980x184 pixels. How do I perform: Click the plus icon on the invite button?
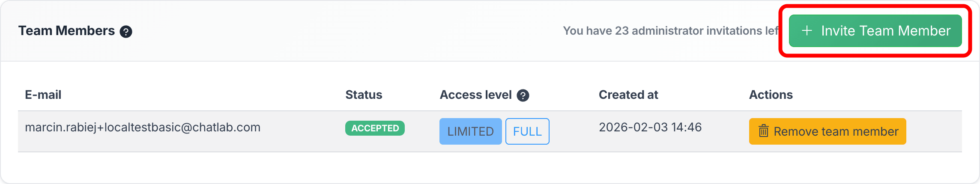click(x=807, y=30)
